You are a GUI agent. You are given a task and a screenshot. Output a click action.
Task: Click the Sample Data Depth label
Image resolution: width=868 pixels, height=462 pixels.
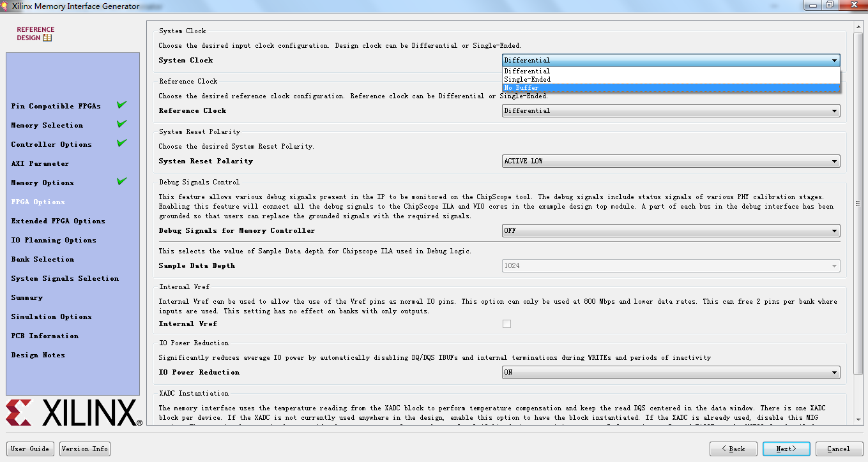tap(197, 265)
